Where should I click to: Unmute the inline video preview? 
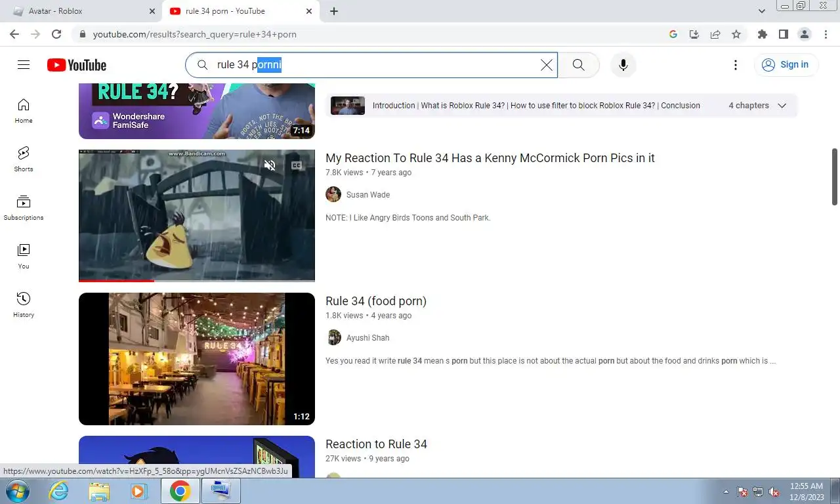click(270, 165)
